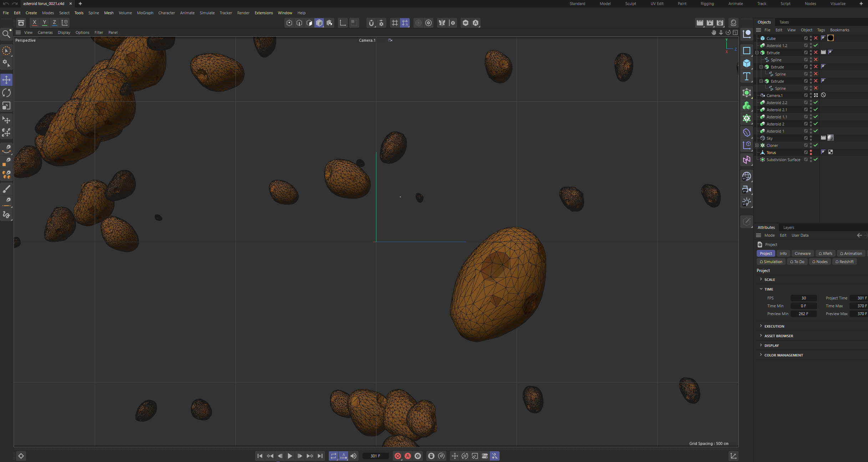Click the Record Active Objects keyframe button
Image resolution: width=868 pixels, height=462 pixels.
pos(397,456)
